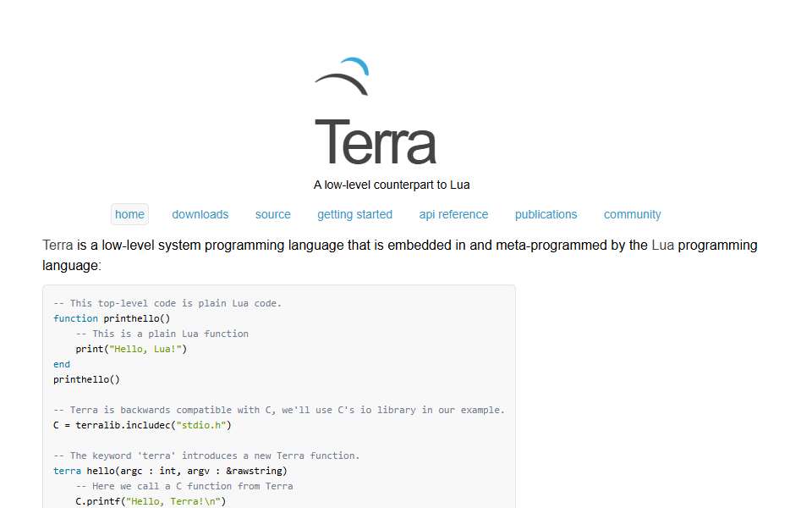812x508 pixels.
Task: Open the source navigation link
Action: click(x=273, y=214)
